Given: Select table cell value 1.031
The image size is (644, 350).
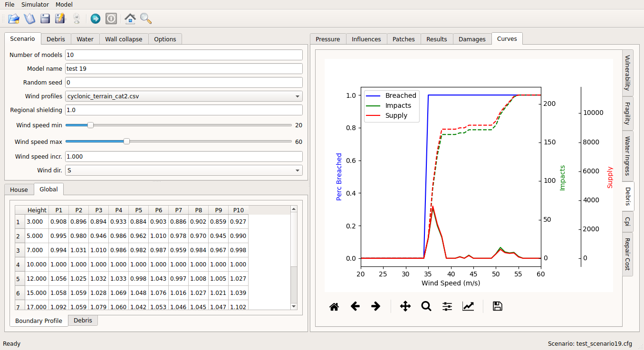Looking at the screenshot, I should 78,250.
